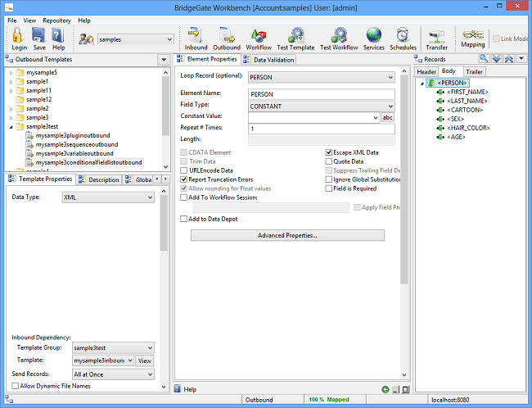Select the FIRST_NAME element in Records
Viewport: 532px width, 408px height.
click(x=467, y=92)
